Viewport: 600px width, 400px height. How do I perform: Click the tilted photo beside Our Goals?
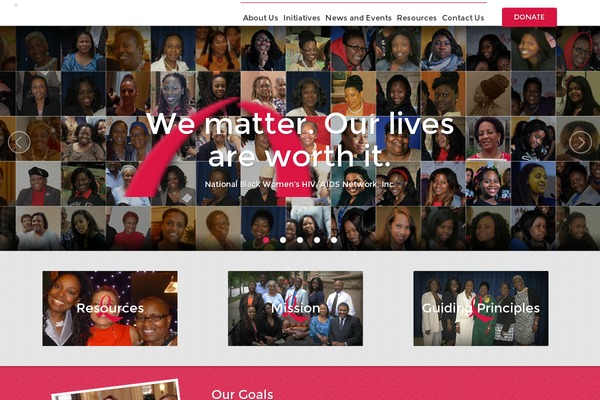pos(117,390)
